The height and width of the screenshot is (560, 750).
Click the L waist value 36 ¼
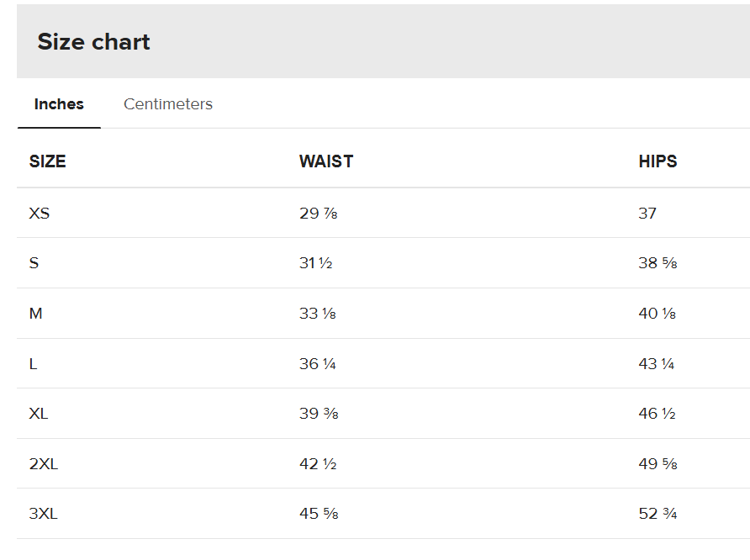[318, 364]
